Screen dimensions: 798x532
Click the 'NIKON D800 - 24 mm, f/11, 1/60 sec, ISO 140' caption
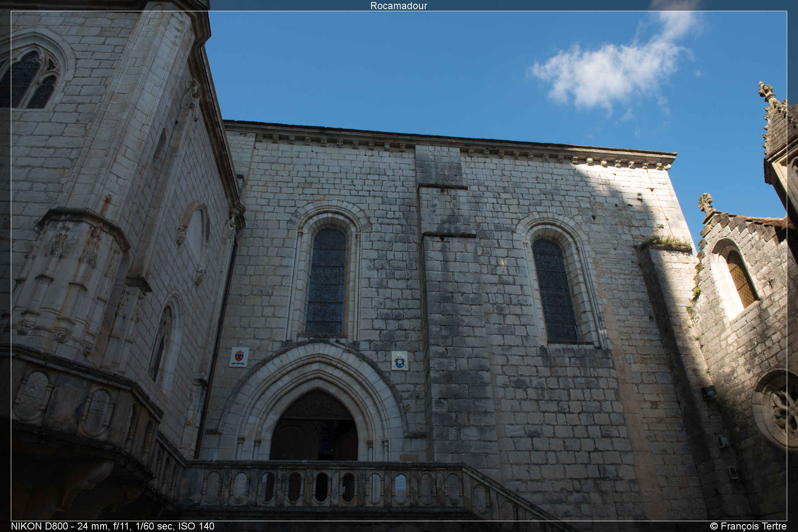pyautogui.click(x=113, y=526)
